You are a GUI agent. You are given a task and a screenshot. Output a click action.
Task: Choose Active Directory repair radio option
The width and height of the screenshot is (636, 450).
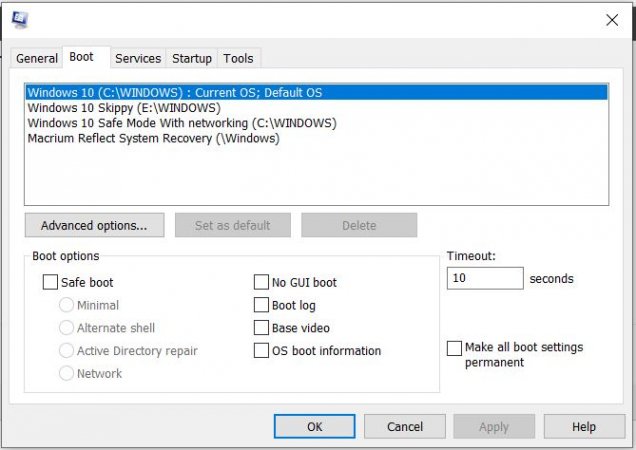(x=66, y=350)
